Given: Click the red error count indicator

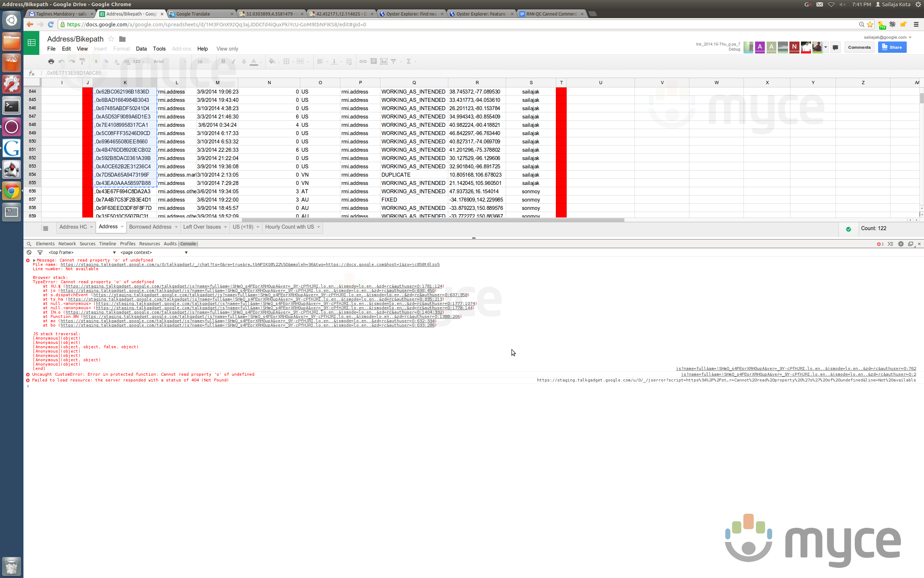Looking at the screenshot, I should coord(880,244).
